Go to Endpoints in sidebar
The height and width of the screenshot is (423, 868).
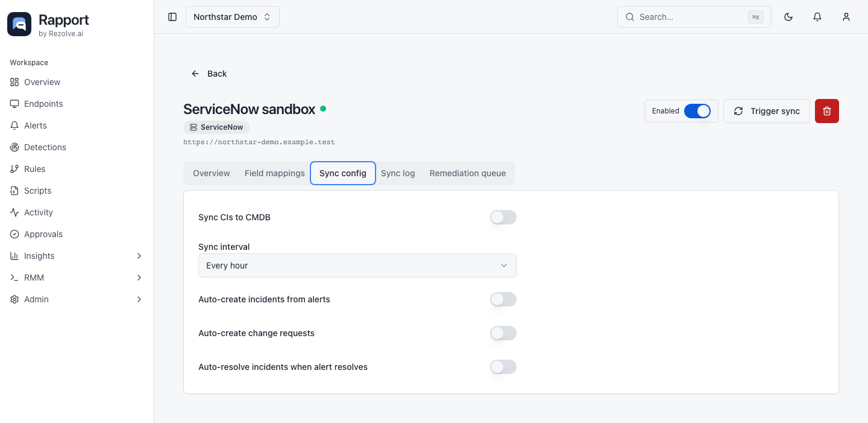tap(77, 104)
